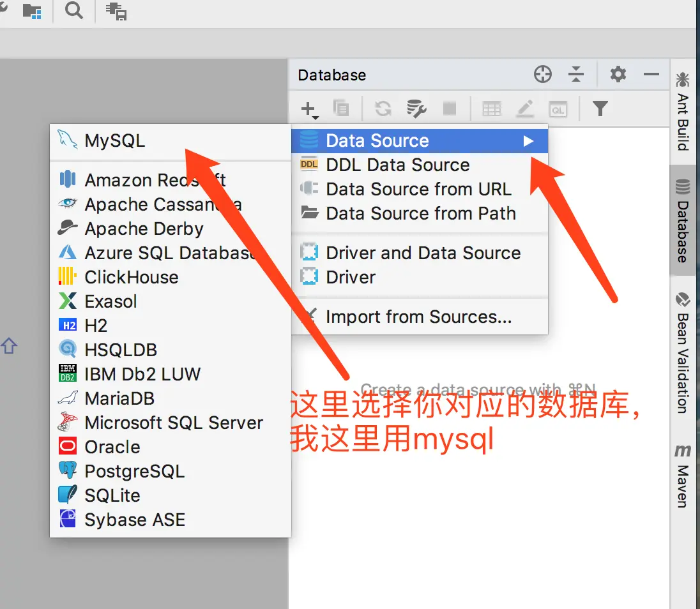Select Azure SQL Database entry

170,253
